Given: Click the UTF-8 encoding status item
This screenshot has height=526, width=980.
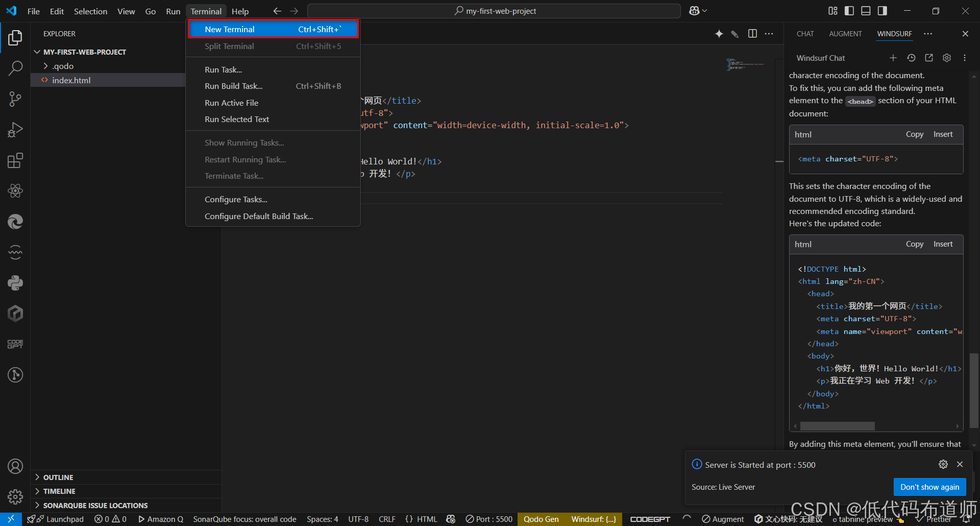Looking at the screenshot, I should pos(358,519).
